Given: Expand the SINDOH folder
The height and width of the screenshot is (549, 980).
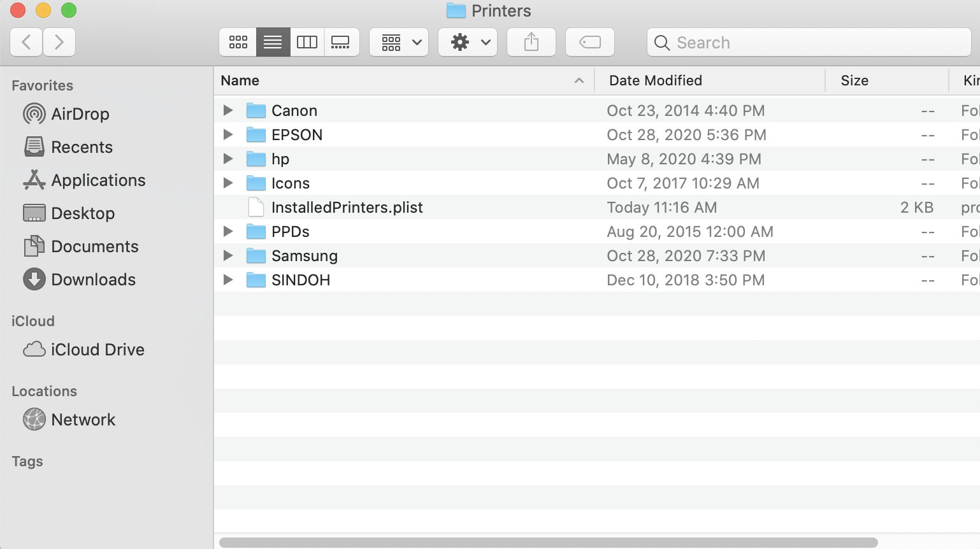Looking at the screenshot, I should [228, 280].
